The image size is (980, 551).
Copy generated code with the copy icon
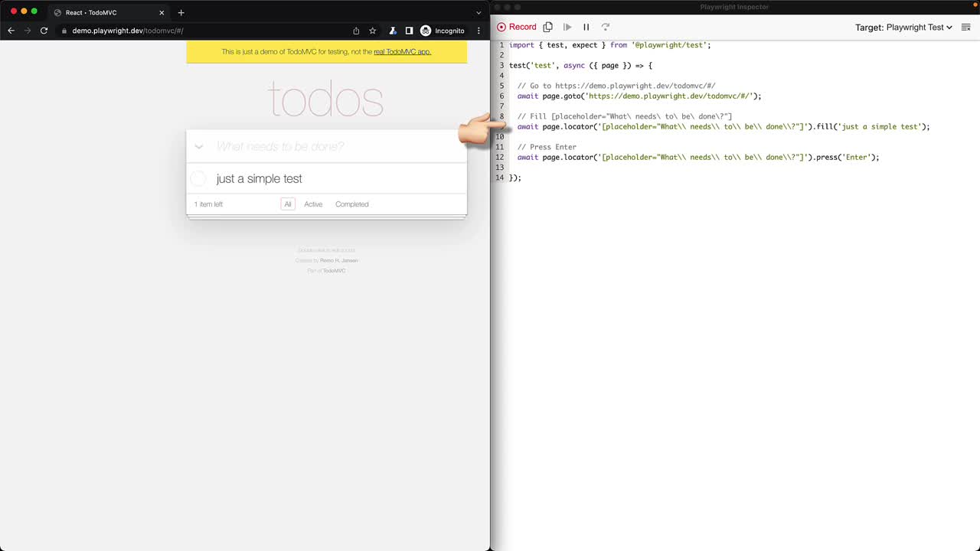point(548,27)
